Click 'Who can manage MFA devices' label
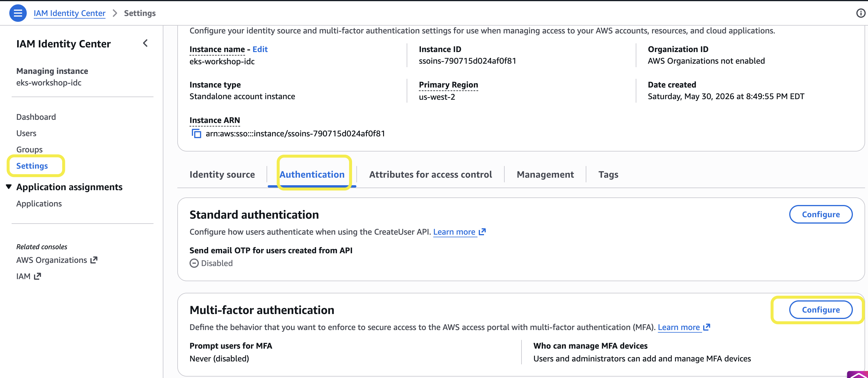Screen dimensions: 868x378 tap(590, 346)
